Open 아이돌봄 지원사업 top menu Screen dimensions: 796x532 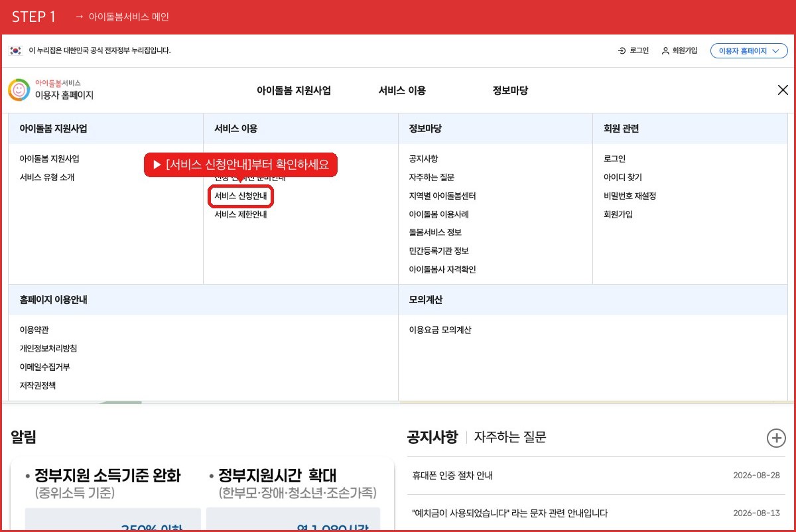click(x=294, y=91)
